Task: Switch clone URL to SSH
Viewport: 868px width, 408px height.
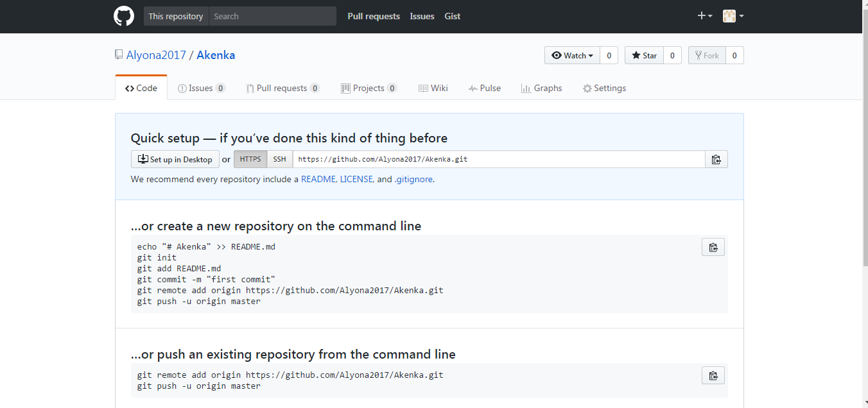Action: [x=279, y=158]
